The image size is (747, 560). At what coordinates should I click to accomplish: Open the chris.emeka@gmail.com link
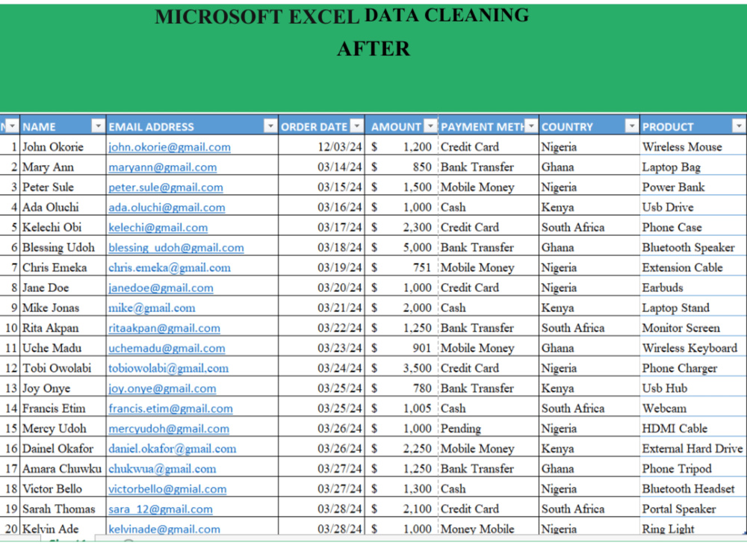170,267
